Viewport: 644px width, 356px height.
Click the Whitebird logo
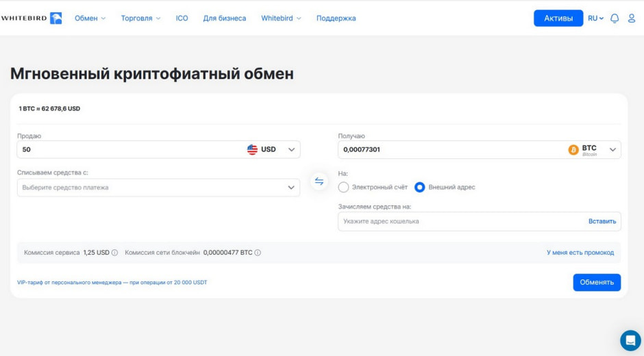pyautogui.click(x=32, y=18)
